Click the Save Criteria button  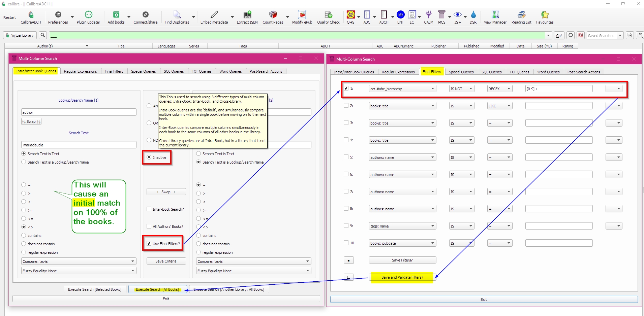[166, 261]
